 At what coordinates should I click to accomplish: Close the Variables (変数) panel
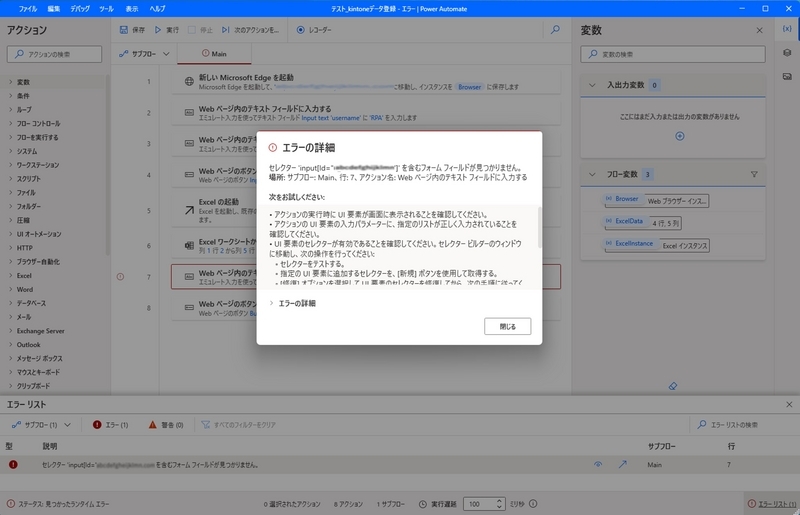[759, 31]
